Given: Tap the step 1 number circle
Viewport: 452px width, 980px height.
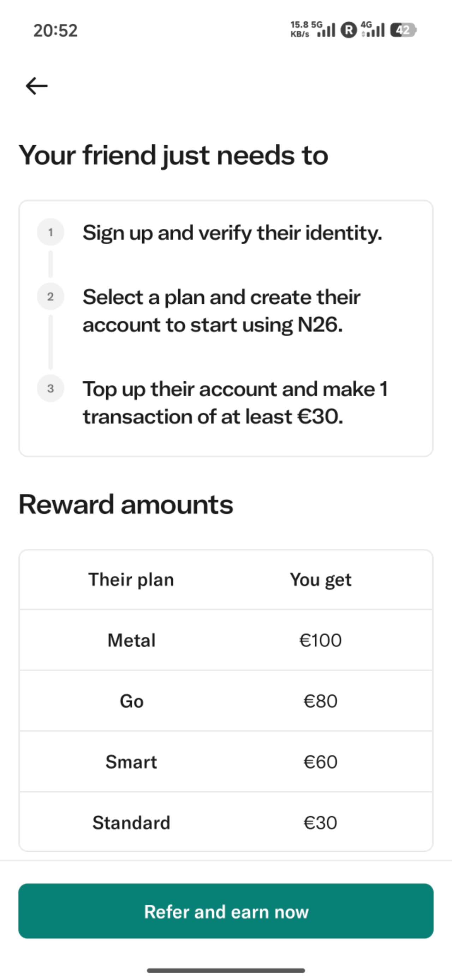Looking at the screenshot, I should [x=50, y=232].
